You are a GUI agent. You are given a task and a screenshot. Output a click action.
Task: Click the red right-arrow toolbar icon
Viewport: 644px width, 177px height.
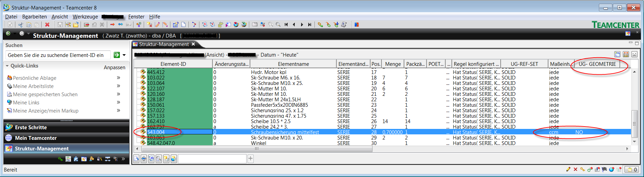pyautogui.click(x=112, y=25)
